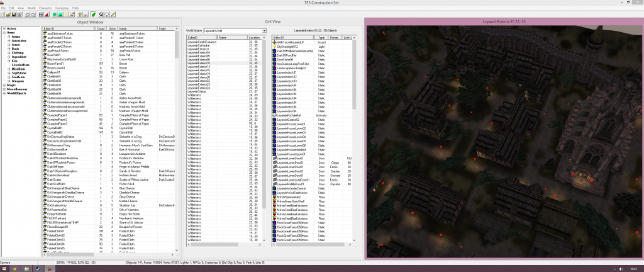644x272 pixels.
Task: Expand the Magic tree node
Action: pyautogui.click(x=4, y=85)
